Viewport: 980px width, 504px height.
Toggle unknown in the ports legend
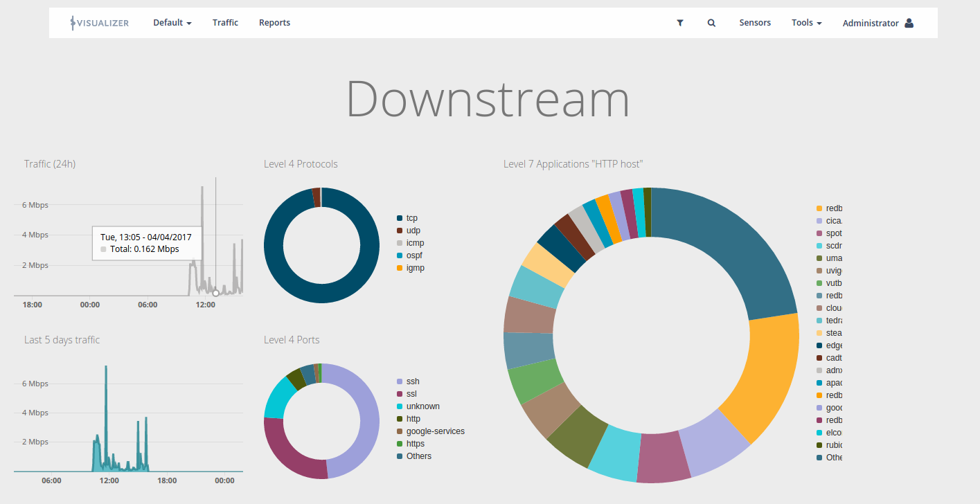[418, 406]
